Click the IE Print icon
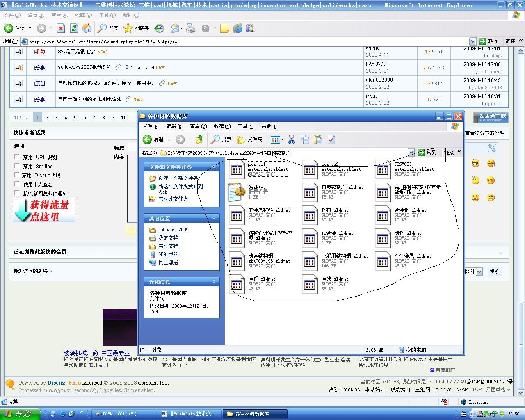The image size is (525, 420). pos(191,28)
